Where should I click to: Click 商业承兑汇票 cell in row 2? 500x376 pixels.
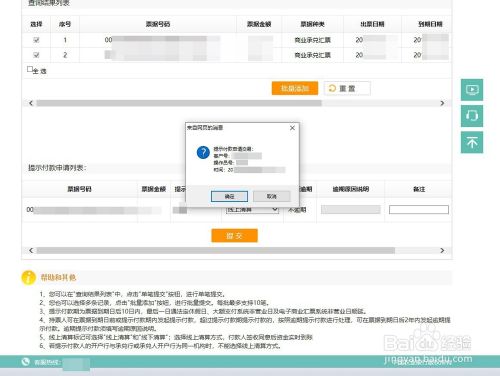tap(312, 55)
